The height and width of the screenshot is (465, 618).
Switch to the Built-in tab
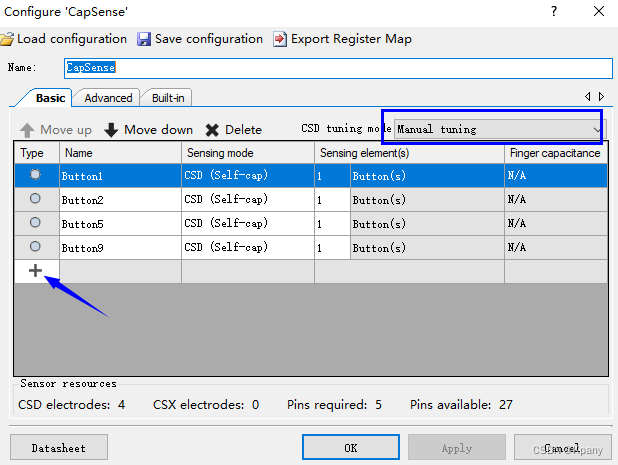[x=168, y=98]
